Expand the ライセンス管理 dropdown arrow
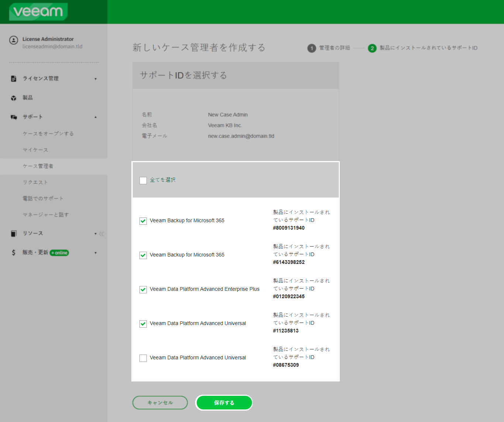The width and height of the screenshot is (504, 422). point(96,79)
